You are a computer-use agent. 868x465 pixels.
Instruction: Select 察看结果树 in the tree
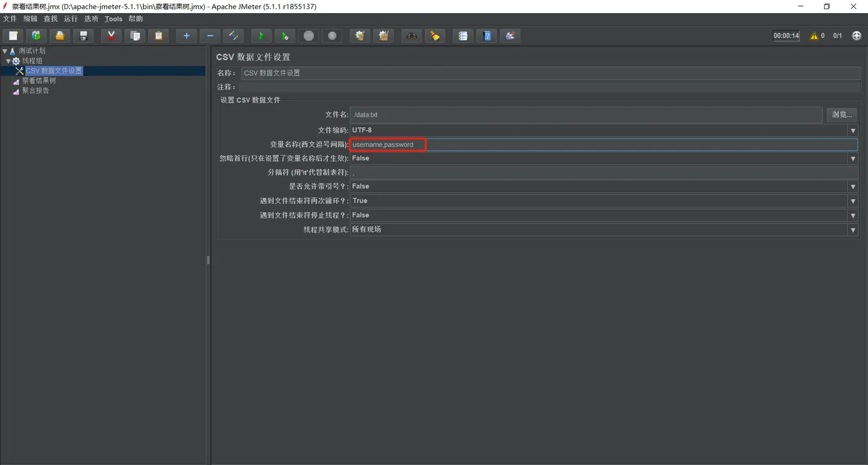[39, 81]
